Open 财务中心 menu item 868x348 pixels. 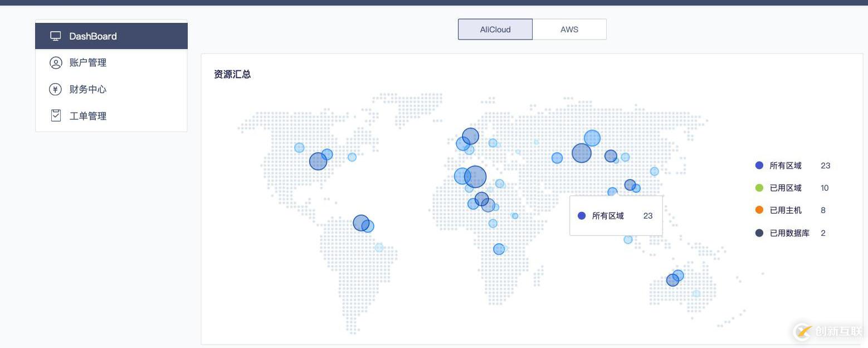click(111, 89)
